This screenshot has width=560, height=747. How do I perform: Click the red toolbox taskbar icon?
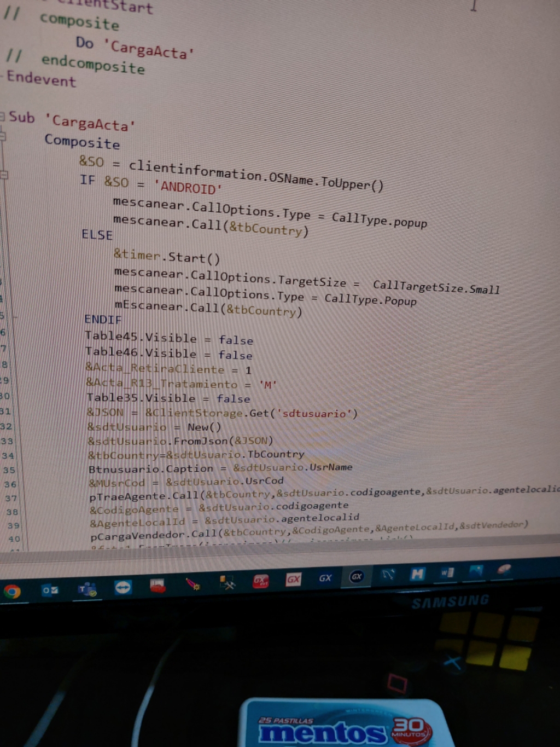tap(158, 586)
